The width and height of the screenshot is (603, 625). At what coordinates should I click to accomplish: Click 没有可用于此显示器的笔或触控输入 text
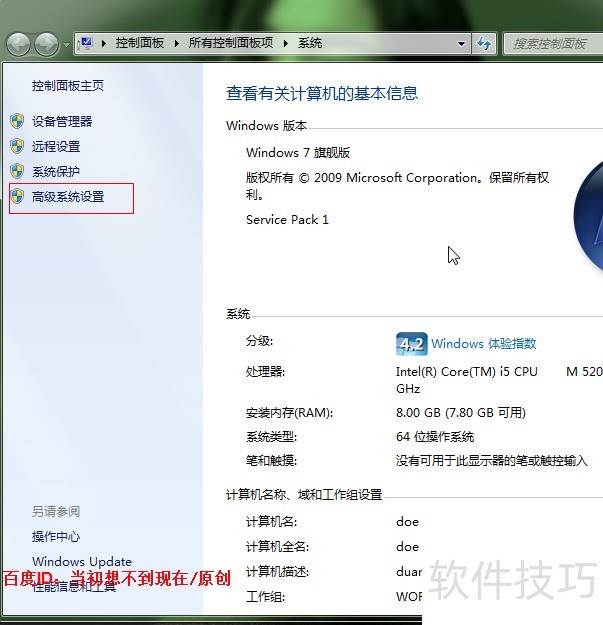pos(491,461)
